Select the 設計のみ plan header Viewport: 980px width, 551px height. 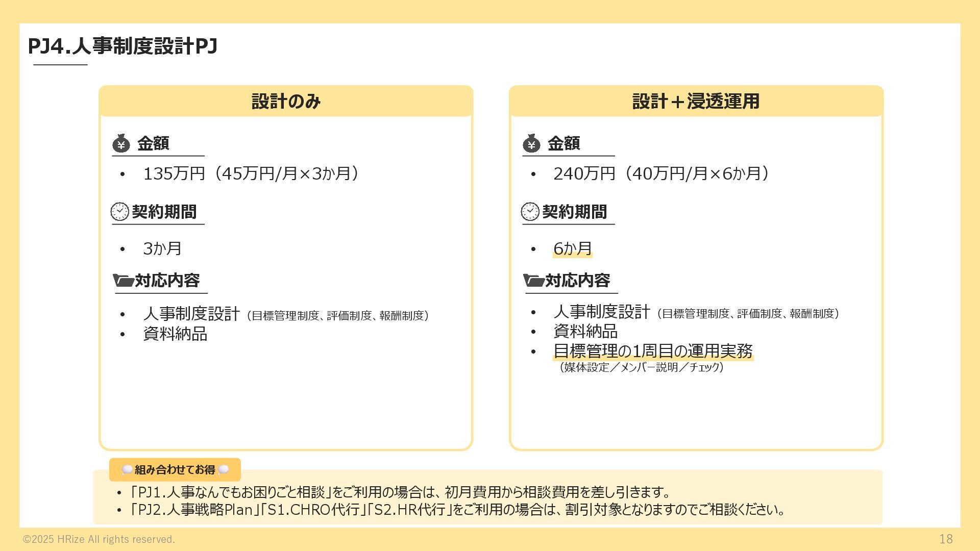pyautogui.click(x=286, y=101)
